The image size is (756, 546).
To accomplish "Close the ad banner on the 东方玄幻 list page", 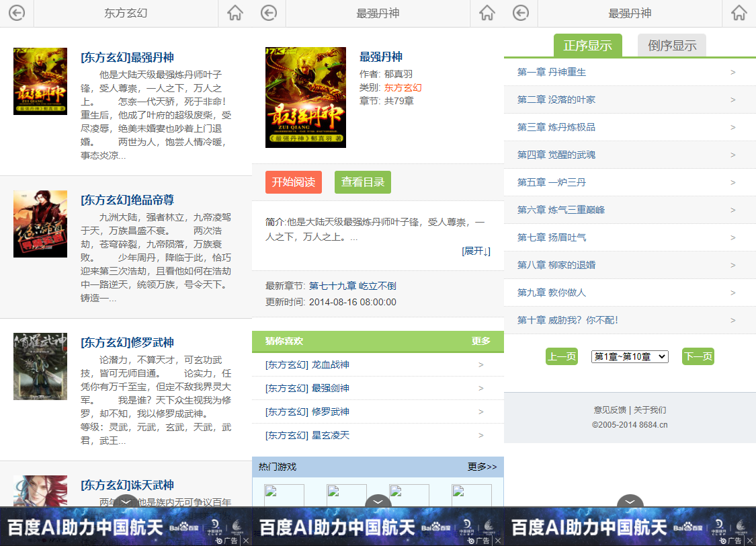I will pos(246,541).
